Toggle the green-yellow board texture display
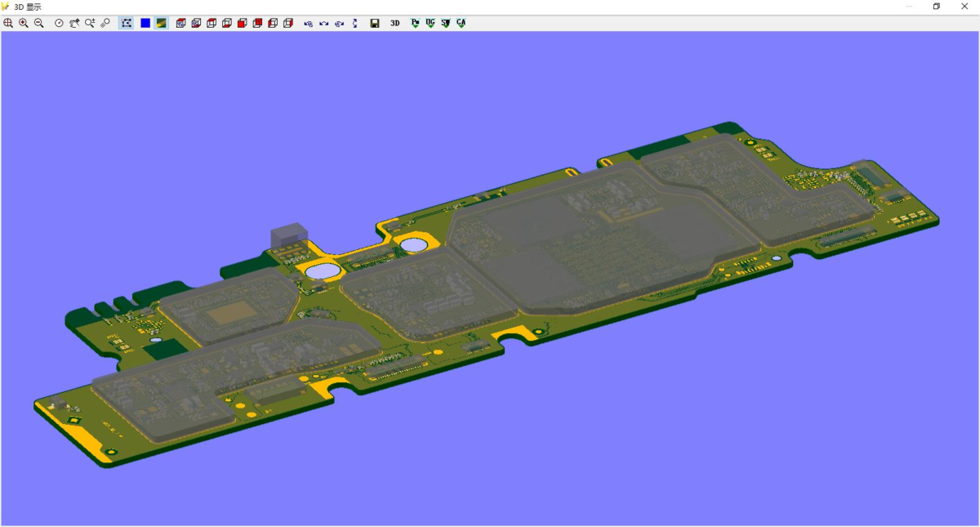980x527 pixels. click(x=161, y=23)
